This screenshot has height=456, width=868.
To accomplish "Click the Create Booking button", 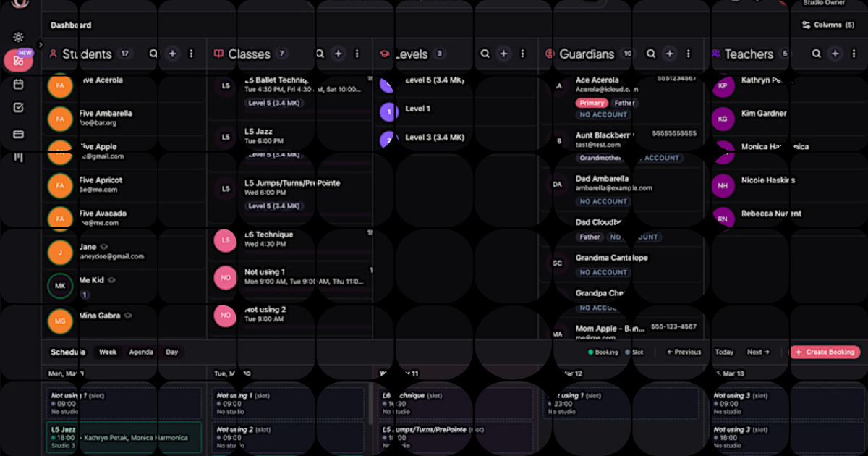I will [825, 352].
